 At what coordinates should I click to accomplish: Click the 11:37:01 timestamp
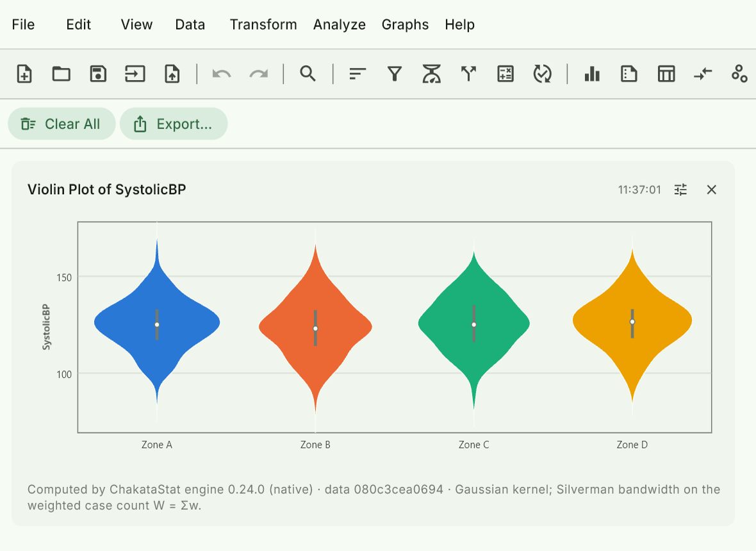pos(639,190)
